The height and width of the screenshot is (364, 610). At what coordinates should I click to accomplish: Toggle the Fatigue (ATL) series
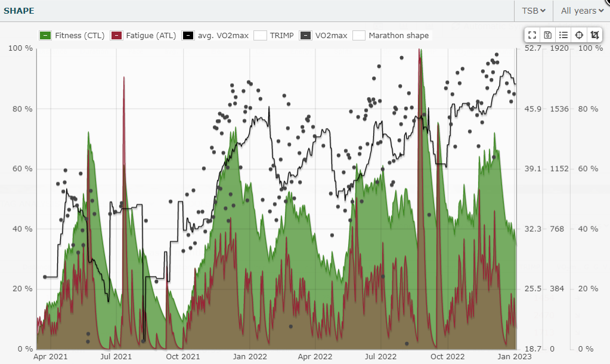(x=117, y=36)
